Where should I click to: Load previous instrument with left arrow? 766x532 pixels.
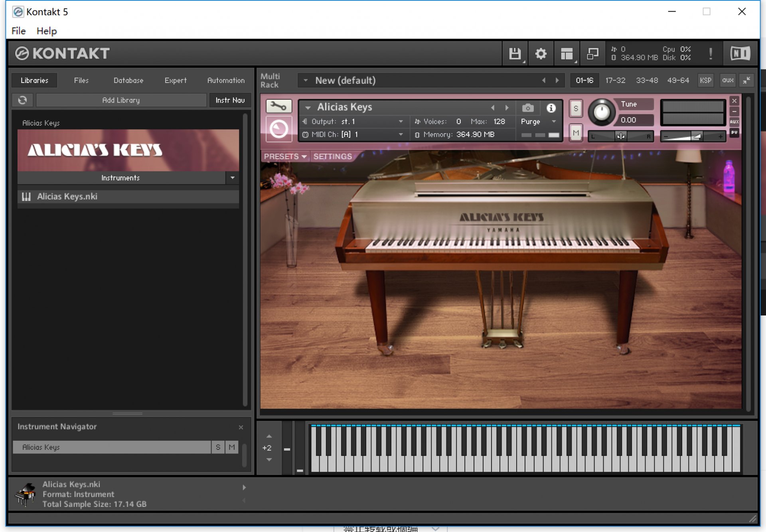pyautogui.click(x=493, y=108)
